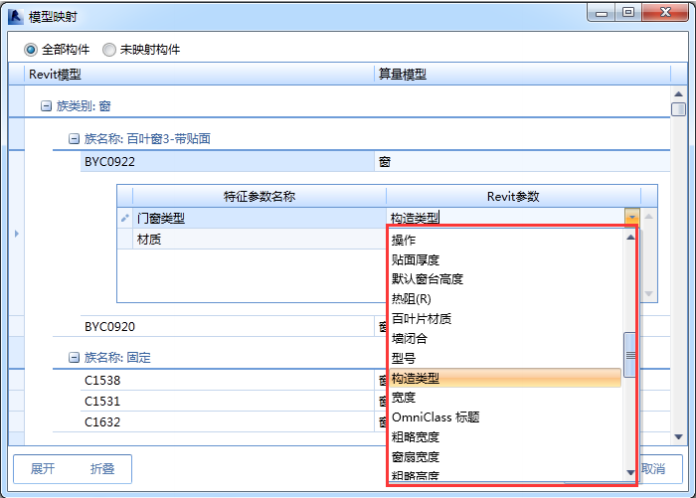Click the Revit模型 column header
This screenshot has width=696, height=498.
click(x=199, y=74)
